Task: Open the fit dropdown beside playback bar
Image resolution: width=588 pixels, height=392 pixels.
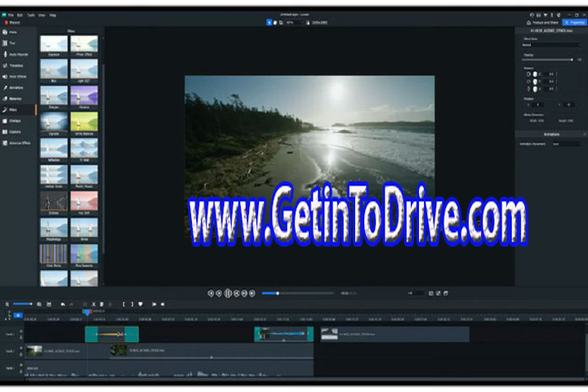Action: 416,293
